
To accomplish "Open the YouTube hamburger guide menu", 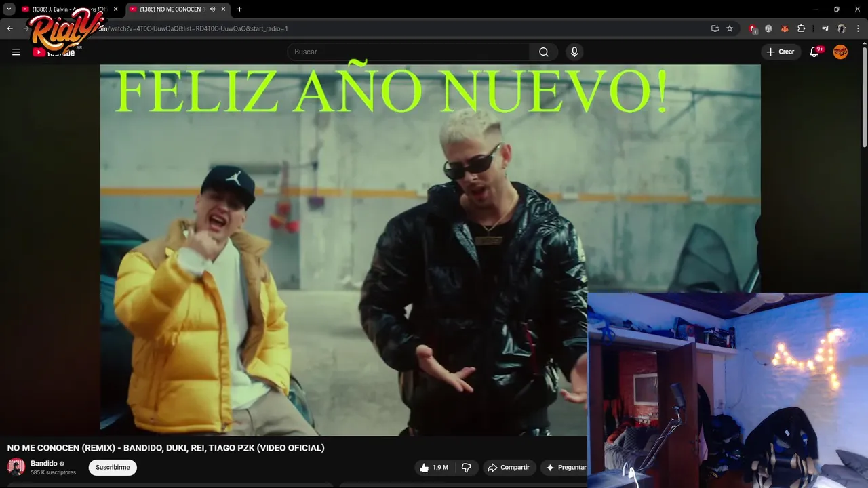I will tap(16, 52).
